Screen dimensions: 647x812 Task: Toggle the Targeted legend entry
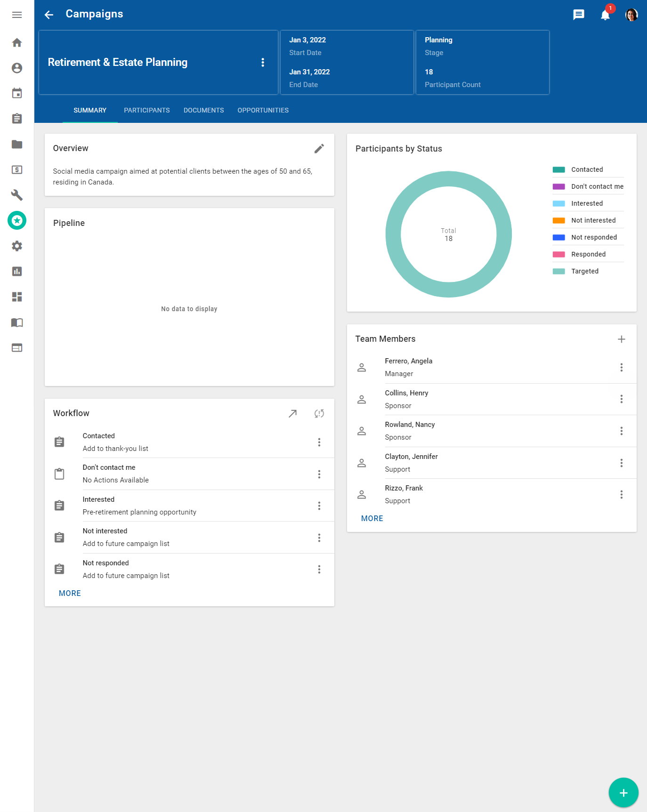click(x=584, y=271)
